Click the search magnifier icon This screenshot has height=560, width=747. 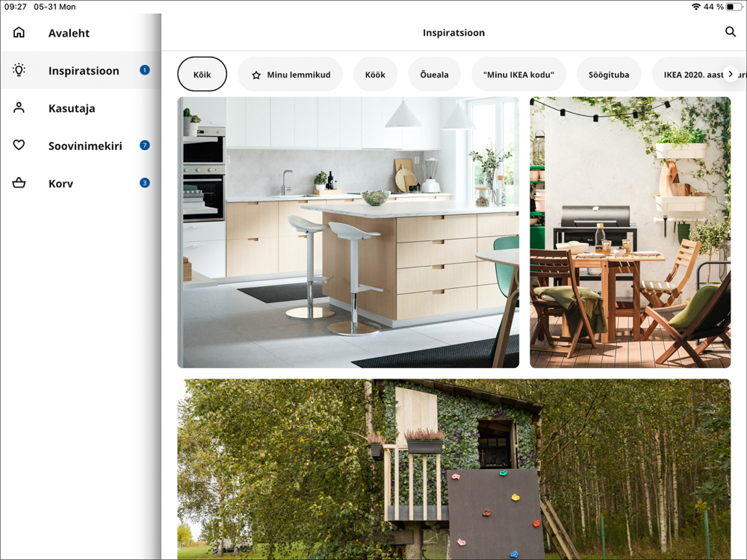click(x=731, y=32)
